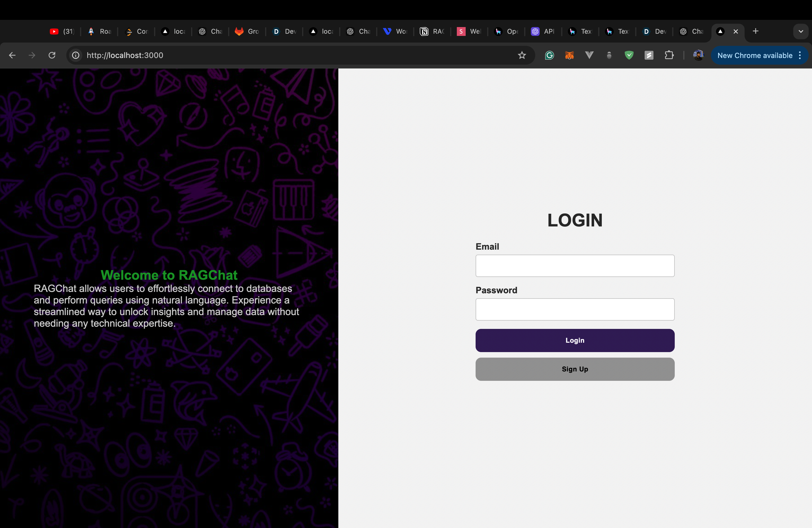
Task: Go back to the previous page
Action: [12, 55]
